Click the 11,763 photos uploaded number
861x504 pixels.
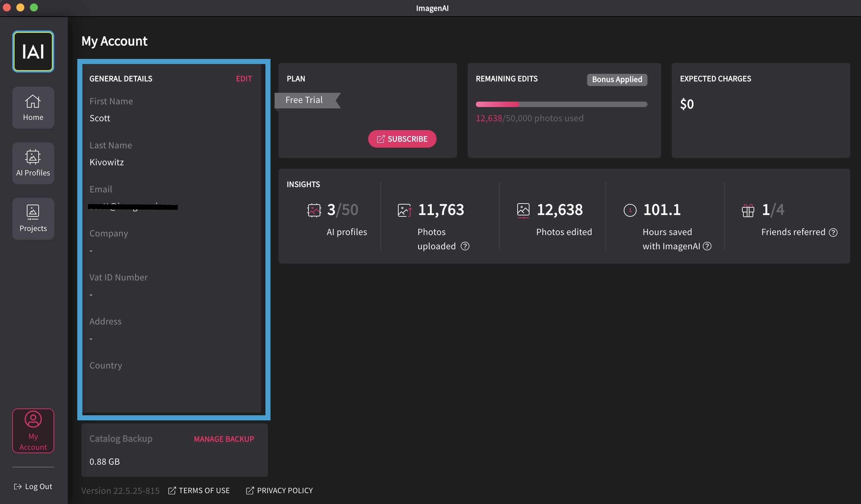click(441, 210)
